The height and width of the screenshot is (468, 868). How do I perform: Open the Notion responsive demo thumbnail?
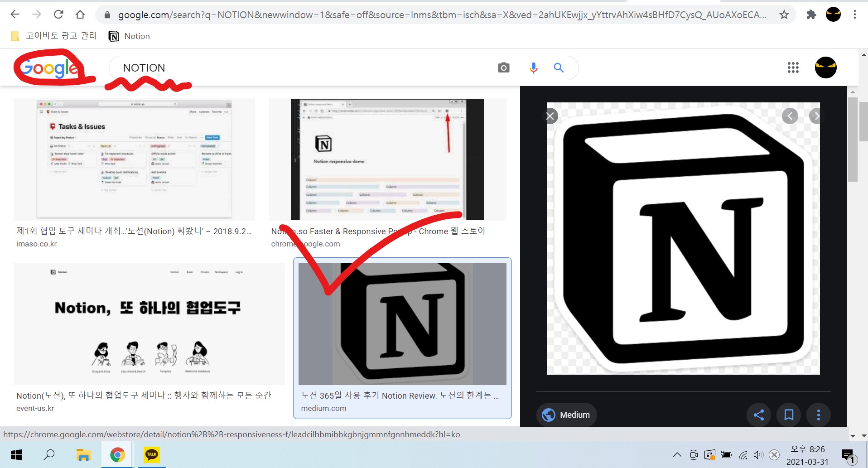click(387, 159)
